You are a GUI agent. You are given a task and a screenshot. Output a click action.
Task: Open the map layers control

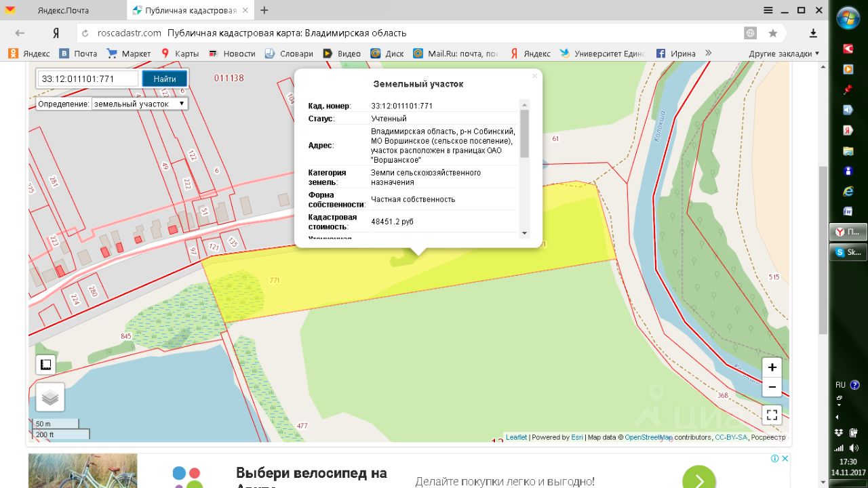coord(50,397)
